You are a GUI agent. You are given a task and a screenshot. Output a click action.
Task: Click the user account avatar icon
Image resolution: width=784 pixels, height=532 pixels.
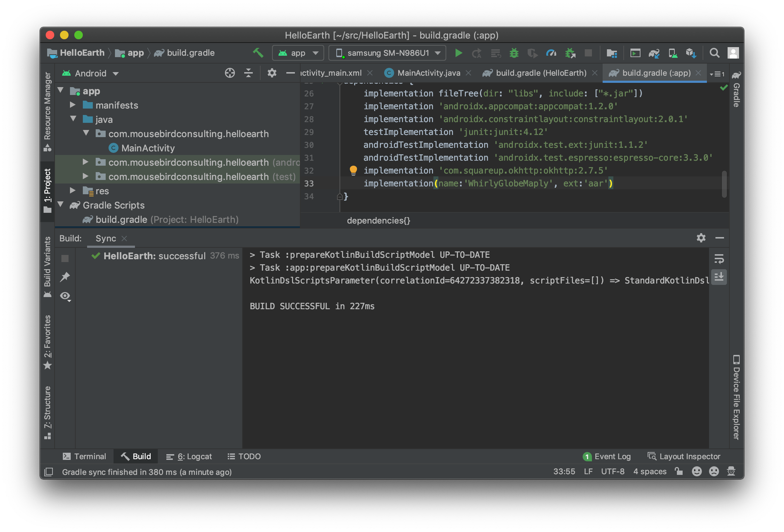coord(733,53)
